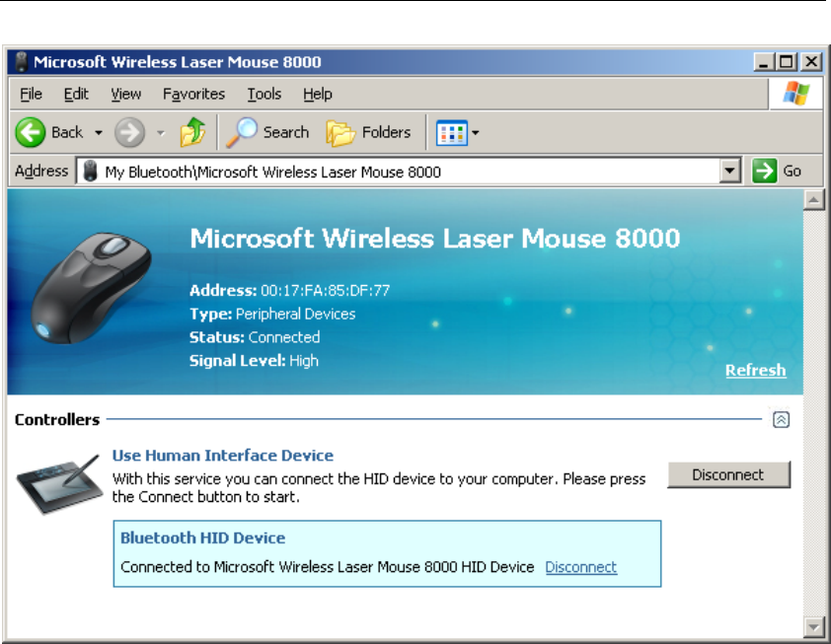Click the Windows flag logo

click(796, 94)
